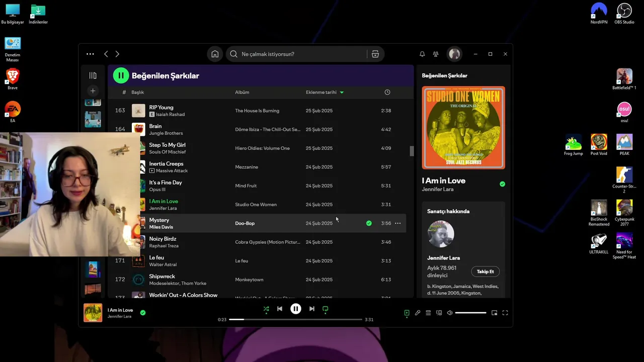Select the Shipwreck track
The width and height of the screenshot is (644, 362).
pos(162,276)
